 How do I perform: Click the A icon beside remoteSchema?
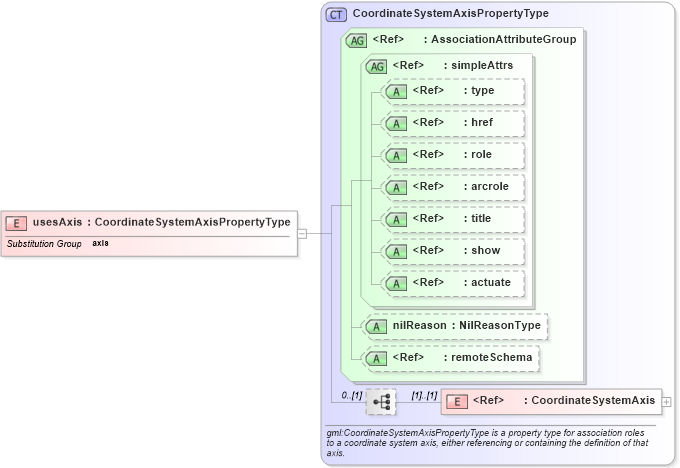tap(376, 359)
